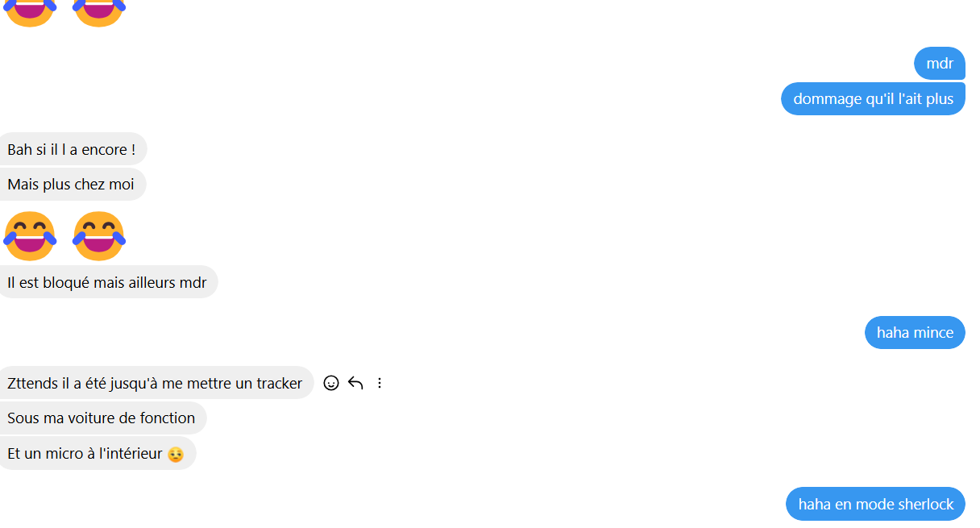Click the second laughing emoji under 'Mais plus chez moi'

coord(99,235)
